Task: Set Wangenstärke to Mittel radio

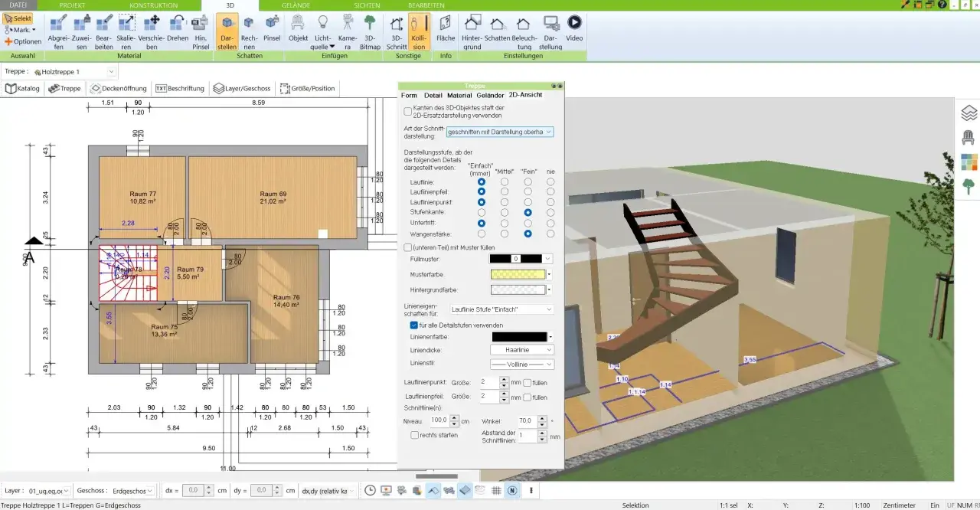Action: (505, 233)
